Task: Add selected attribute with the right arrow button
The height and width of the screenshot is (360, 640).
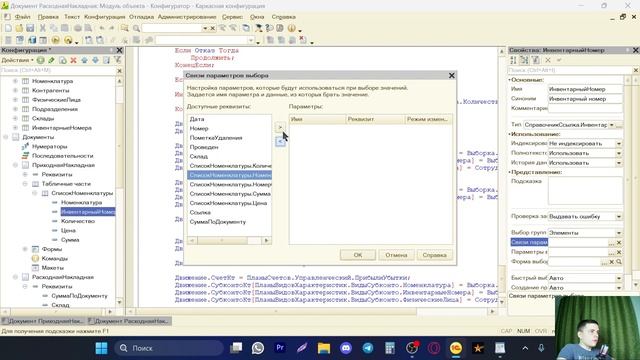Action: 280,128
